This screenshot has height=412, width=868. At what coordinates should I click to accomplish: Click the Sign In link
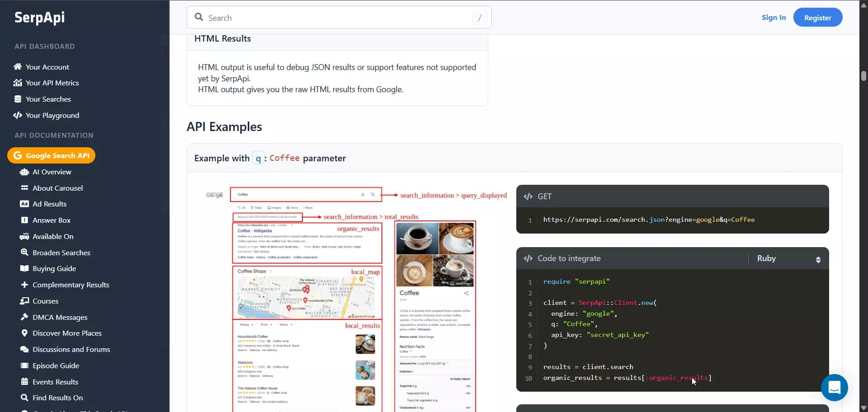point(774,17)
